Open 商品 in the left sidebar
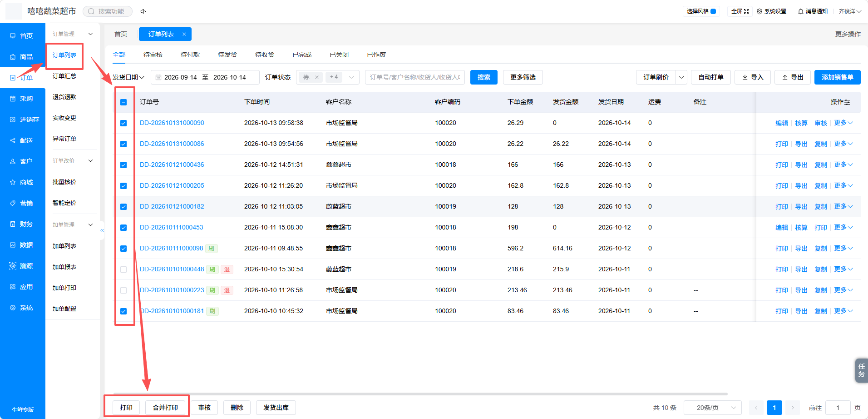Viewport: 868px width, 419px height. pyautogui.click(x=22, y=57)
